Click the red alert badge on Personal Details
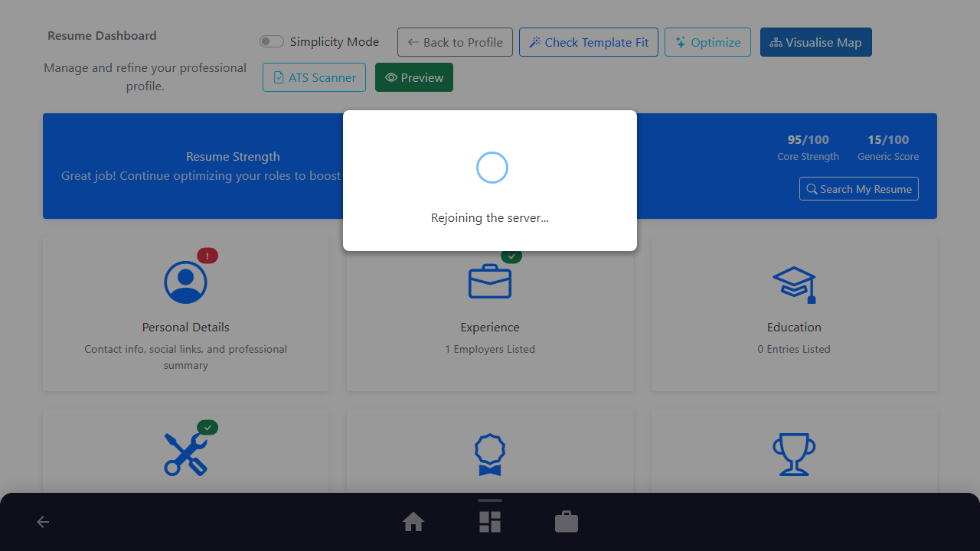 [x=207, y=256]
